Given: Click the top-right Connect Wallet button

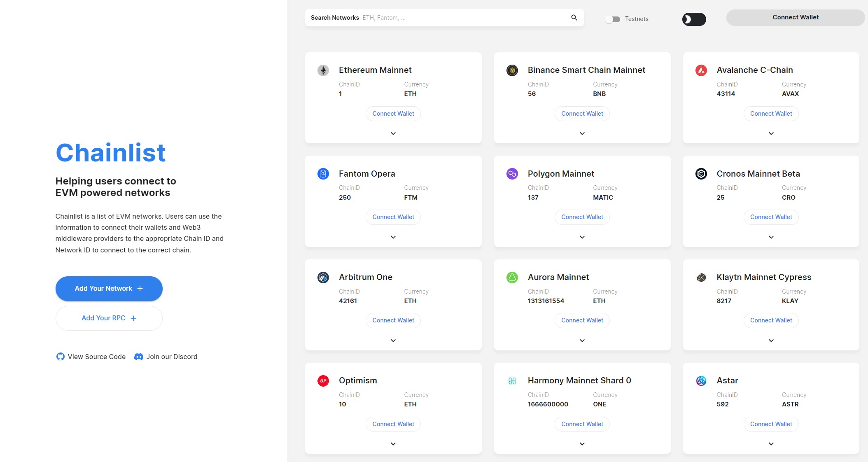Looking at the screenshot, I should pos(796,17).
